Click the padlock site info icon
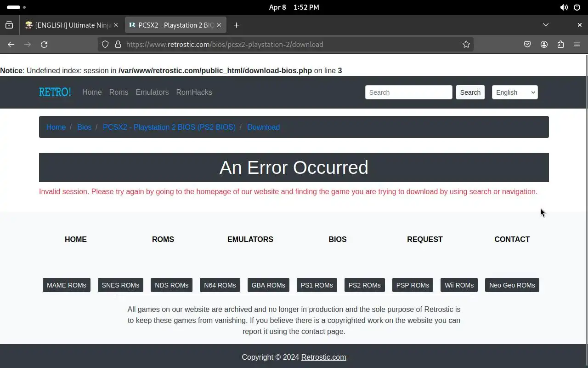 [x=118, y=44]
